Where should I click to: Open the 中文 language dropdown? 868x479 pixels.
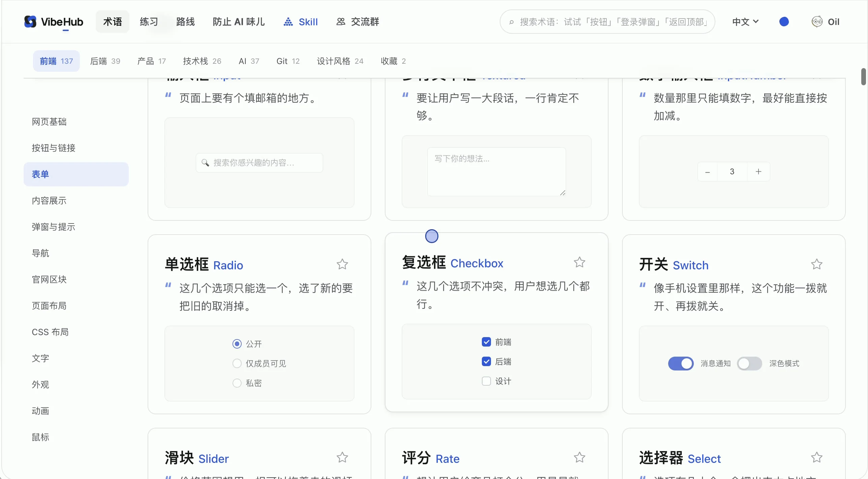point(745,22)
